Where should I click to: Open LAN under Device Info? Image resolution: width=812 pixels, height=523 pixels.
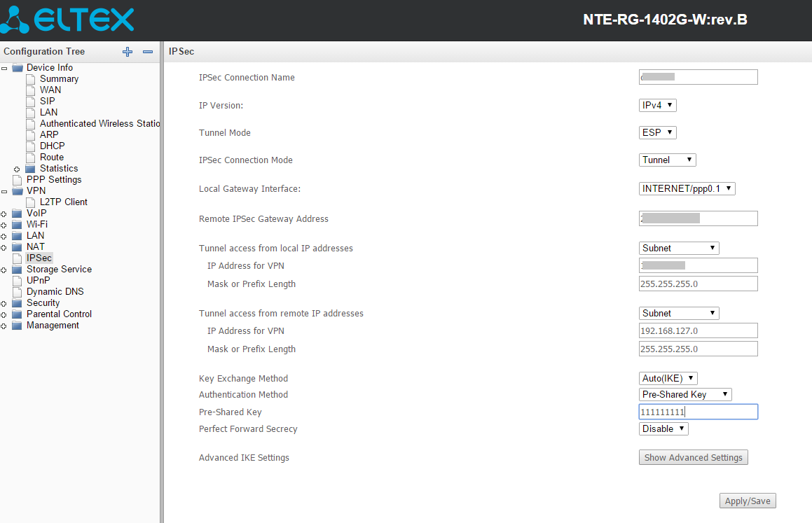pos(48,112)
